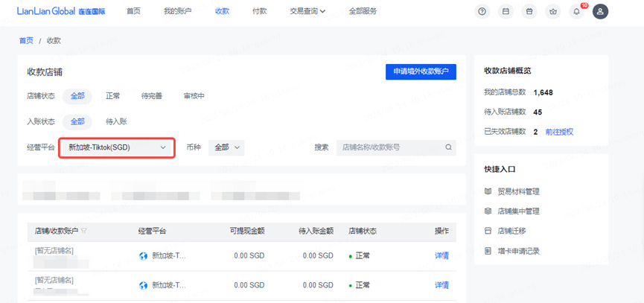Click 详情 in the second store row
The width and height of the screenshot is (644, 303).
(x=442, y=285)
